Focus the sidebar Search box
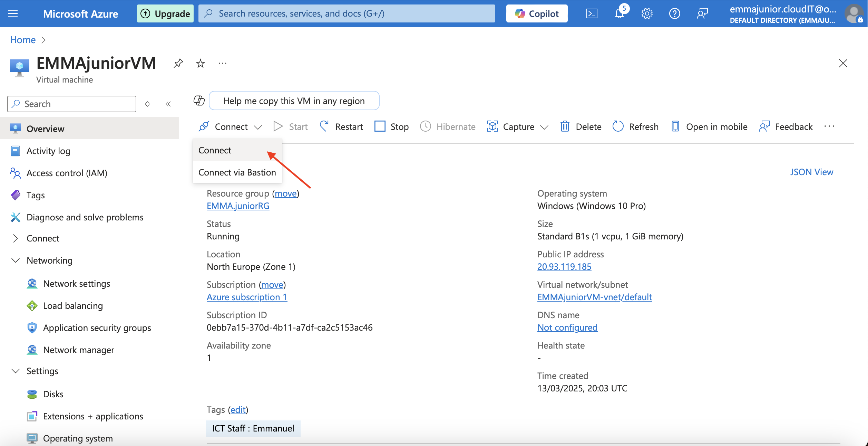Screen dimensions: 868x446 72,104
